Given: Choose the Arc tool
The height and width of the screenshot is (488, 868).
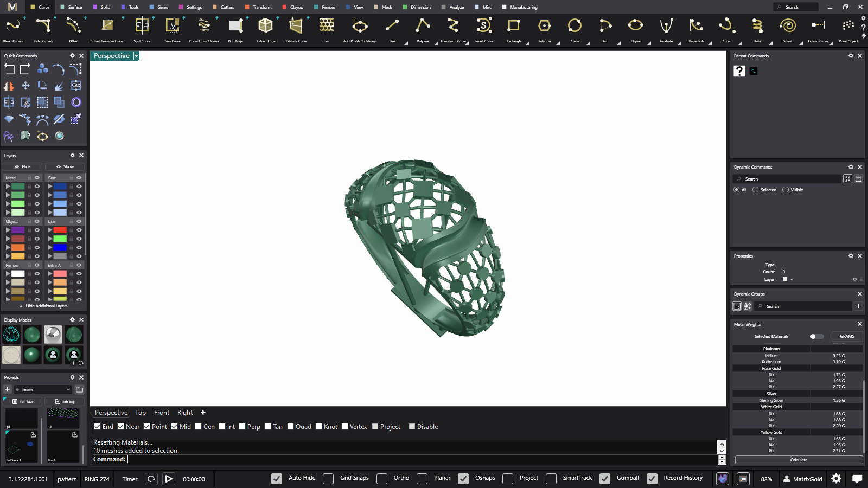Looking at the screenshot, I should [605, 29].
